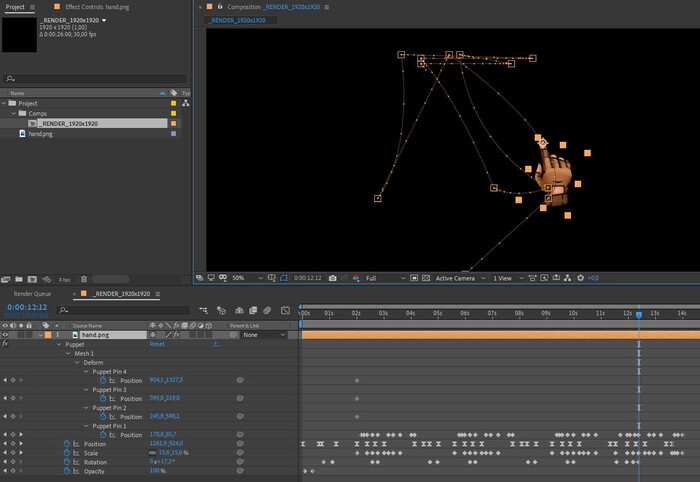Screen dimensions: 700x482
Task: Click the Scale constrain proportions link icon
Action: [153, 452]
